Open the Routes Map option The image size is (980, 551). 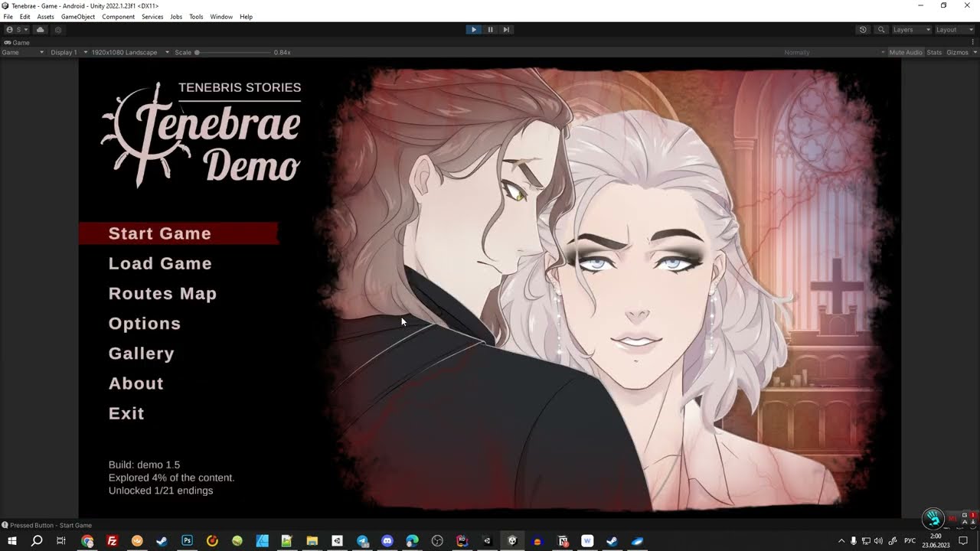pos(162,293)
